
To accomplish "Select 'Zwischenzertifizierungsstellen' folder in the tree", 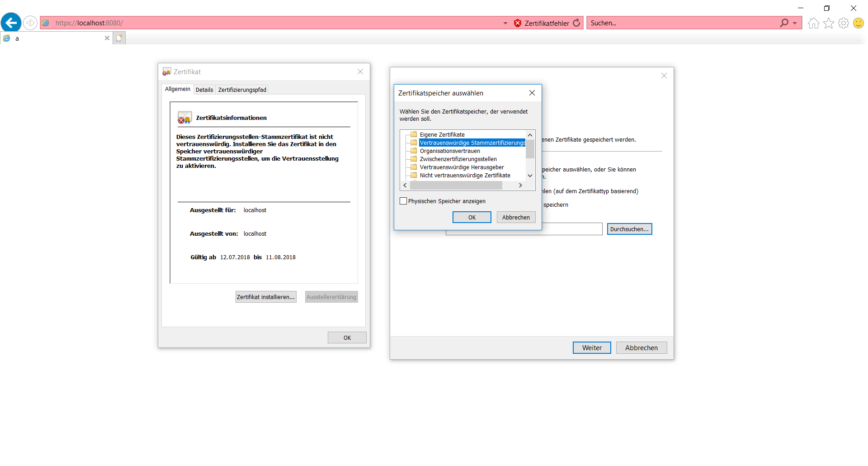I will point(458,159).
